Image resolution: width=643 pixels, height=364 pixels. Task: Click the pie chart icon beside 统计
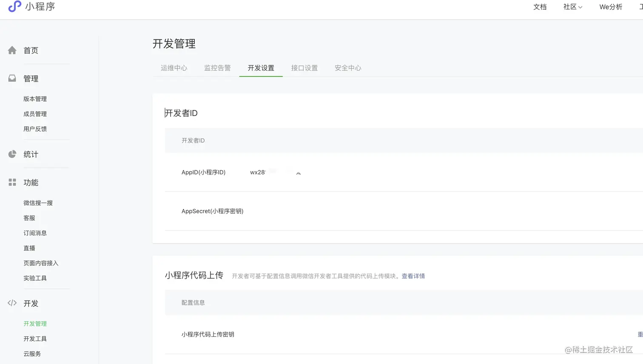[x=12, y=154]
